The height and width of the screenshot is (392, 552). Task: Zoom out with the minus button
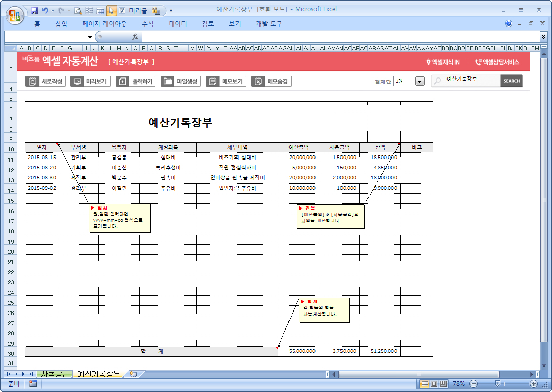[x=474, y=384]
